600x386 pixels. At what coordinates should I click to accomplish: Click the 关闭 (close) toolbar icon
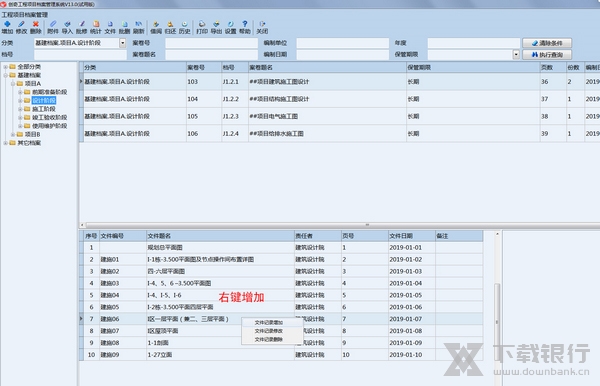pyautogui.click(x=262, y=27)
